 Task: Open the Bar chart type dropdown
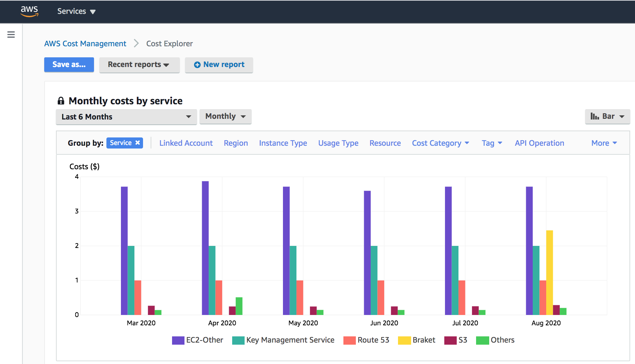click(607, 116)
